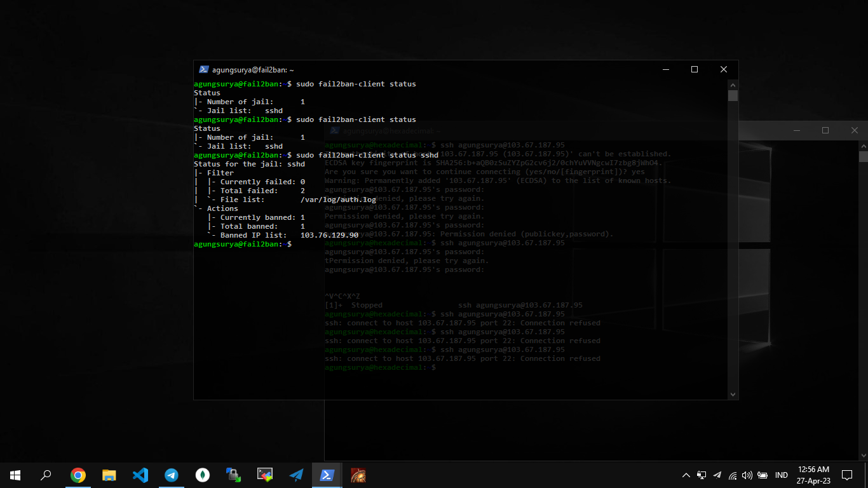
Task: Click the PowerShell icon in fail2ban title bar
Action: click(204, 70)
